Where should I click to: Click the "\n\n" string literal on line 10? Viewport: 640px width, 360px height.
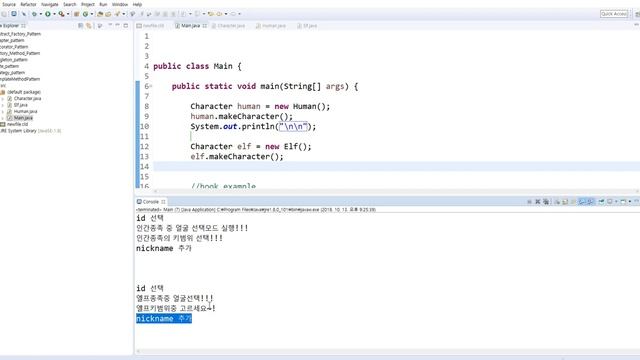[x=293, y=127]
